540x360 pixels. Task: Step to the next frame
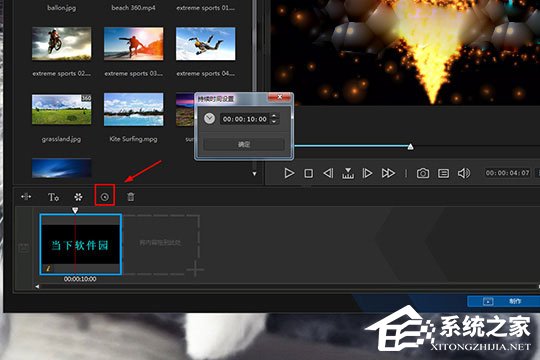(x=367, y=173)
